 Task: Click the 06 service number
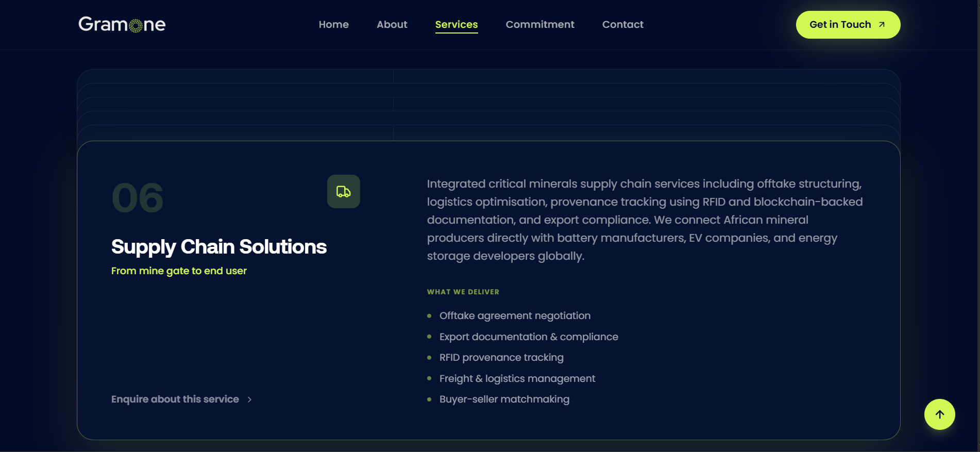point(138,198)
